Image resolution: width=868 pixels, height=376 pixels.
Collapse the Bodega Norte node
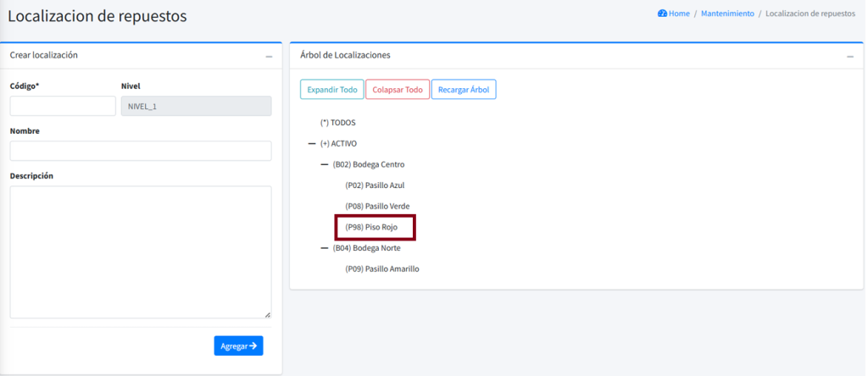click(x=325, y=248)
